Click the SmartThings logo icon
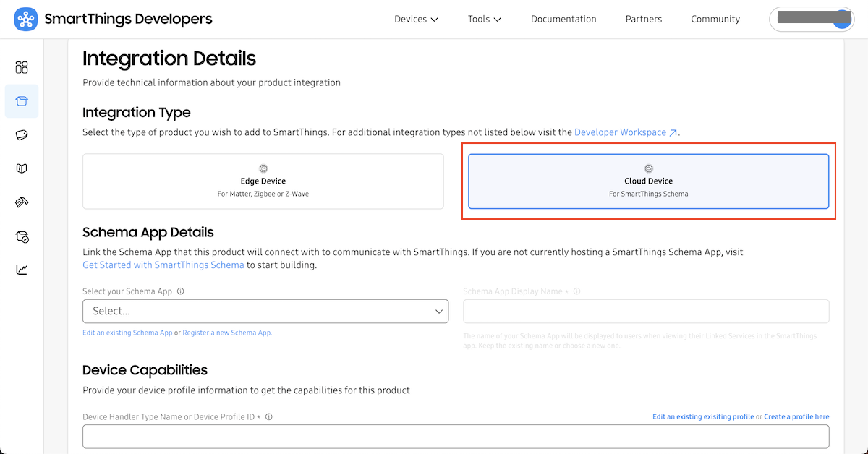This screenshot has height=454, width=868. coord(26,20)
